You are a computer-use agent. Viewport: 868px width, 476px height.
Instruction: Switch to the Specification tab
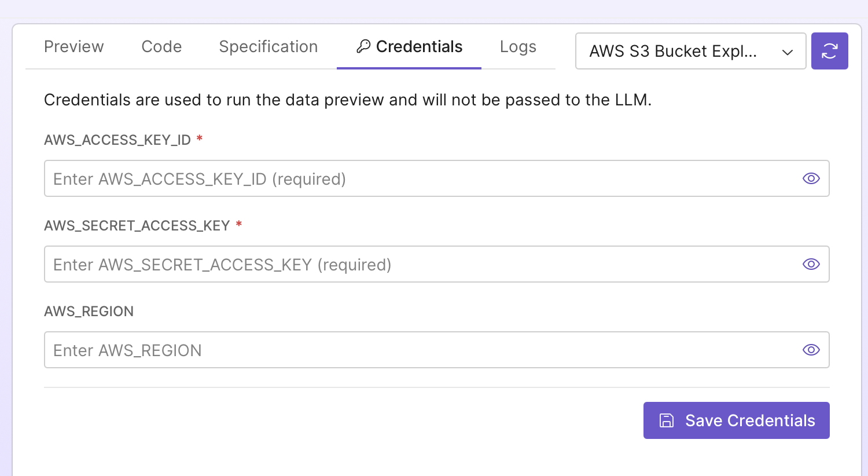(268, 46)
